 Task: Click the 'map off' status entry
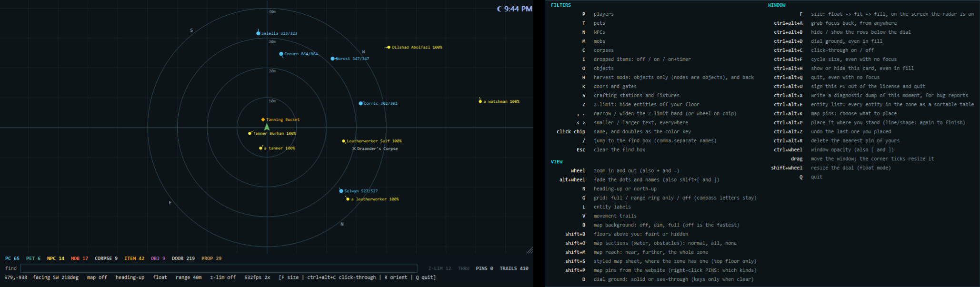click(x=97, y=277)
